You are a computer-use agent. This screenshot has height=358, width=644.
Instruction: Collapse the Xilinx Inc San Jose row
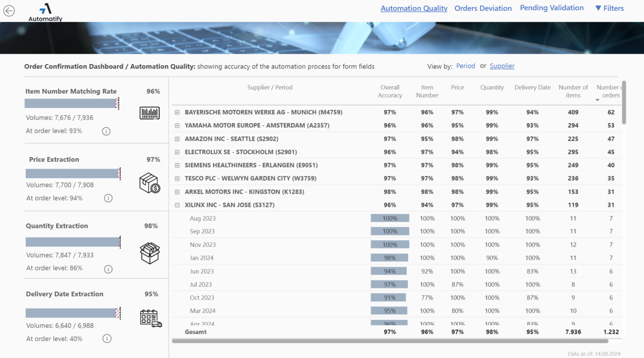point(177,205)
